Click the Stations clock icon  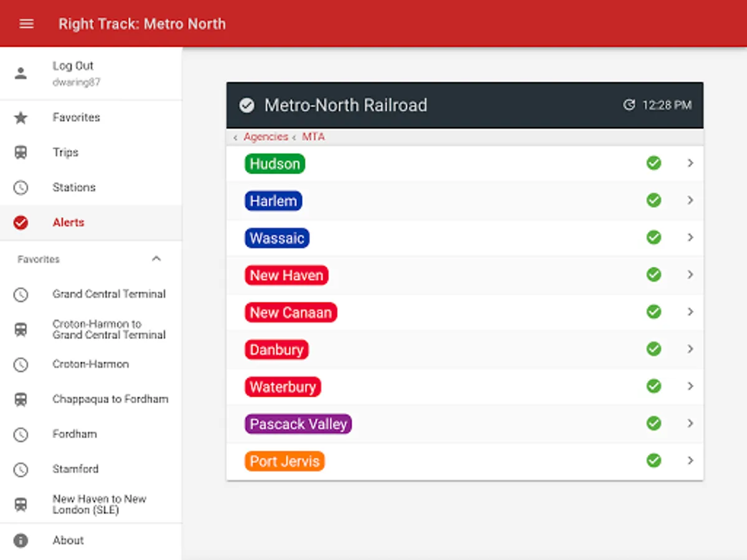click(x=21, y=187)
